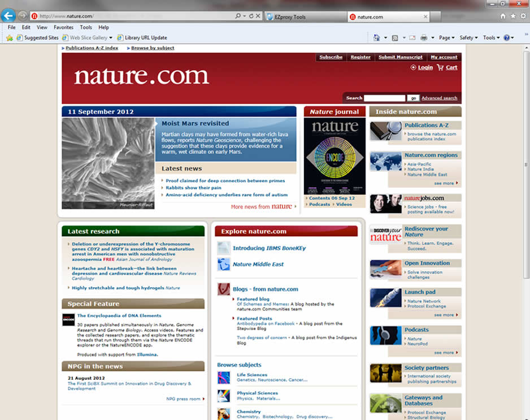Open 'Highly stretchable and tough hydrogels' link
Screen dimensions: 530x420
[x=118, y=288]
